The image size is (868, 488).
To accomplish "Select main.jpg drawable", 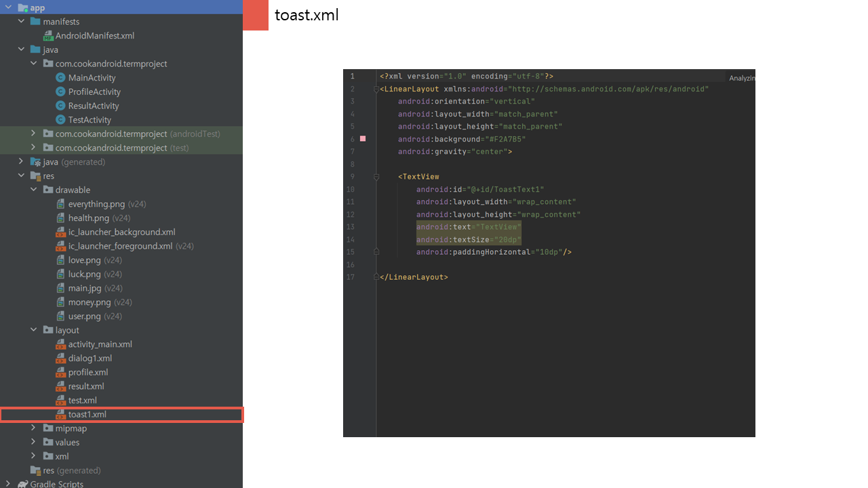I will click(85, 288).
